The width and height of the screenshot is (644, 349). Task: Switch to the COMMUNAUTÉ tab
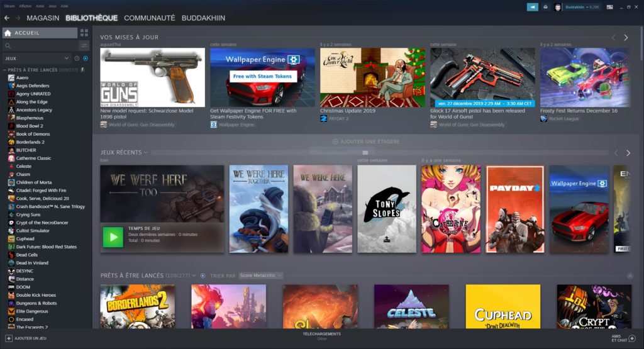150,18
